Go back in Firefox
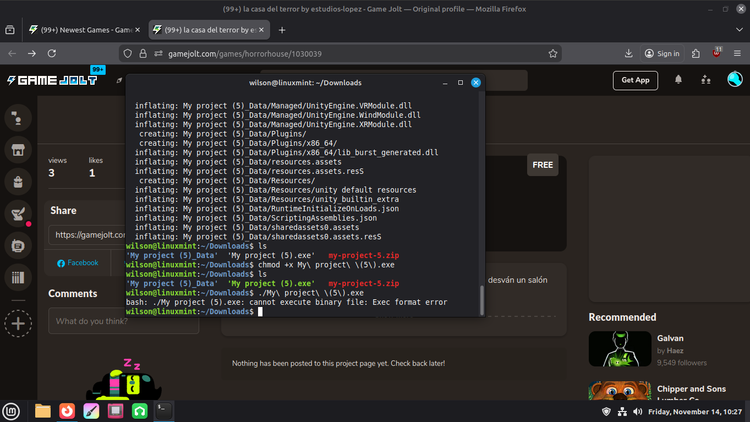The image size is (750, 422). pyautogui.click(x=12, y=54)
